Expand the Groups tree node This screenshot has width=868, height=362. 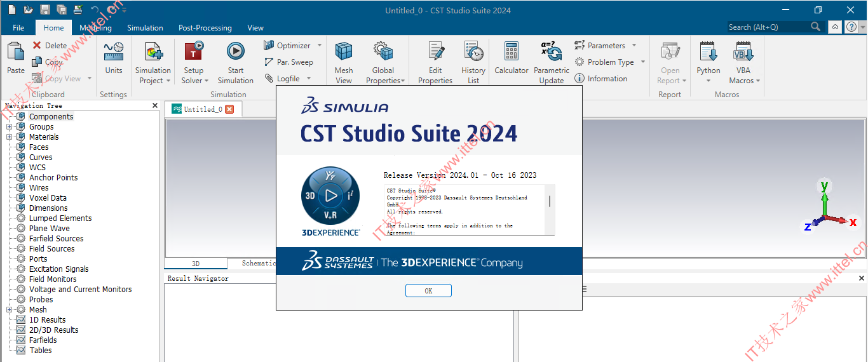click(x=10, y=127)
